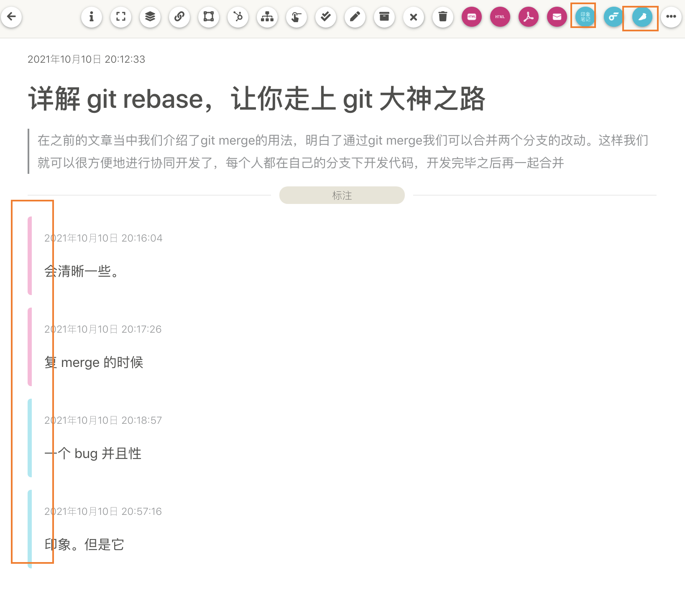Viewport: 685px width, 616px height.
Task: Toggle HTML export option
Action: [472, 17]
